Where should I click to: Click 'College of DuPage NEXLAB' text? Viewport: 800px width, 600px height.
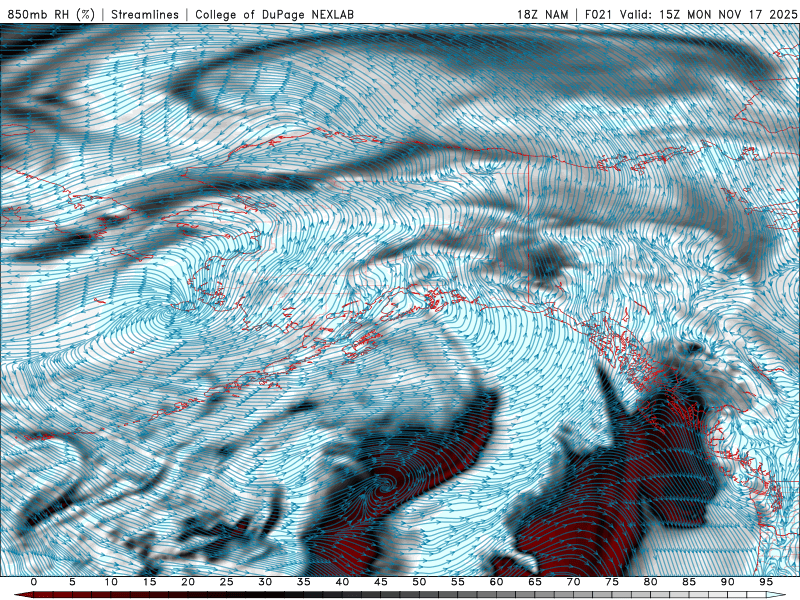(x=274, y=14)
